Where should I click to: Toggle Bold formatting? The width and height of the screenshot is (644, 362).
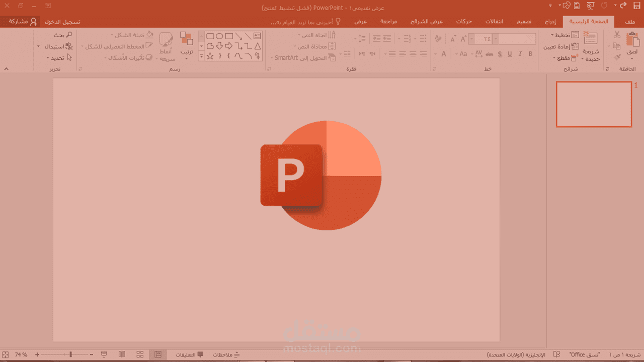pyautogui.click(x=531, y=54)
